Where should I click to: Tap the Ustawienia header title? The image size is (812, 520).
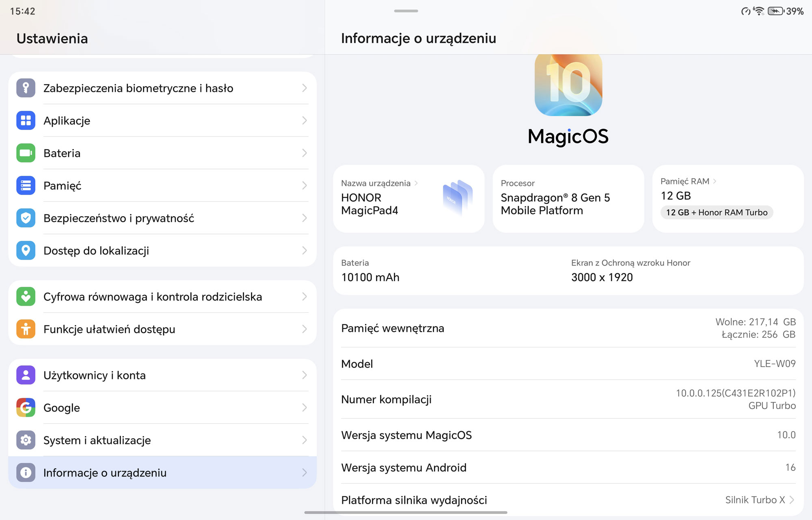52,39
